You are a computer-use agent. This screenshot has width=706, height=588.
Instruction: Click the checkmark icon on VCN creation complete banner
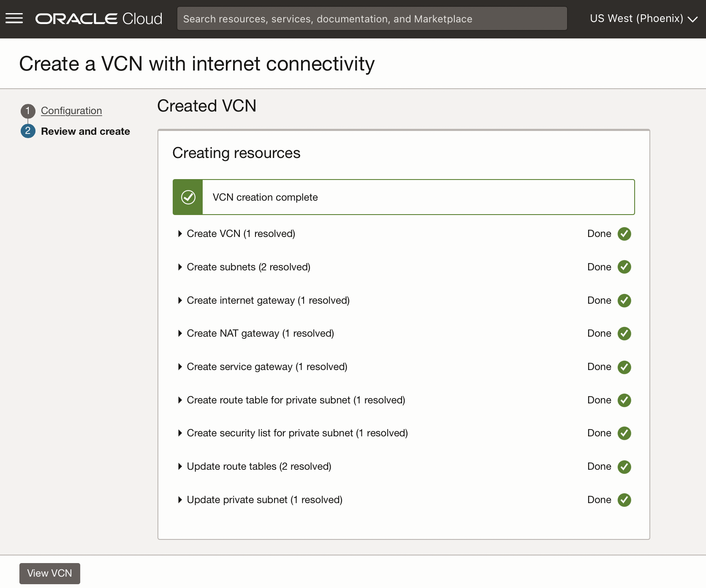(x=187, y=197)
